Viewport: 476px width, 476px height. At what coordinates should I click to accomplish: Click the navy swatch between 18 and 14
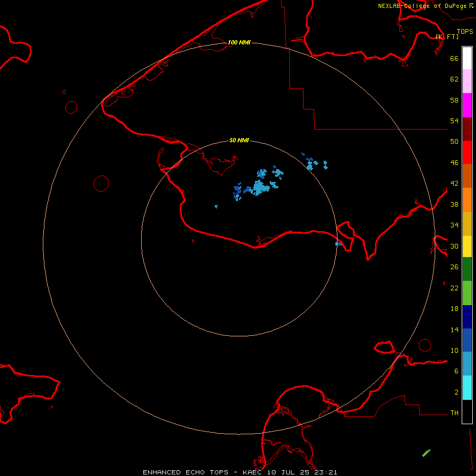pyautogui.click(x=467, y=317)
